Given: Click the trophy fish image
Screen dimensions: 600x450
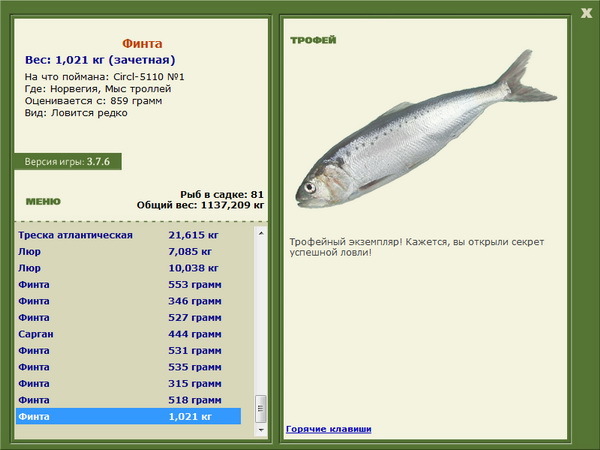Looking at the screenshot, I should coord(426,129).
